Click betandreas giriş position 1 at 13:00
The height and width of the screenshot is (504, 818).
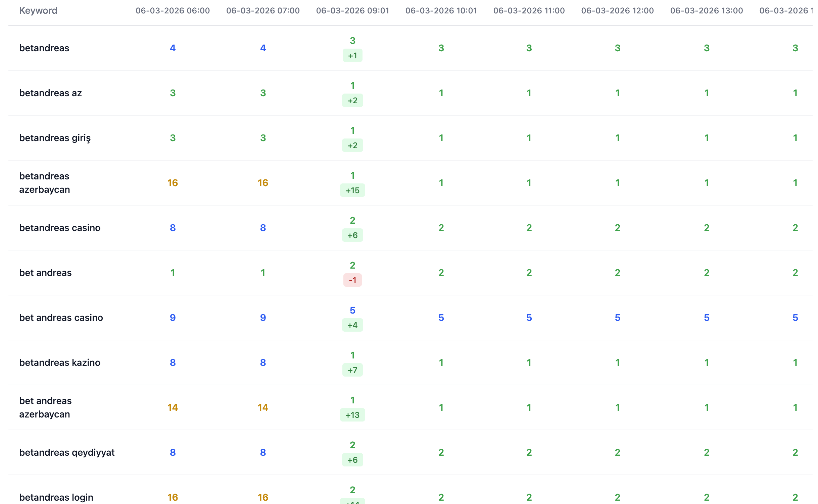click(707, 138)
